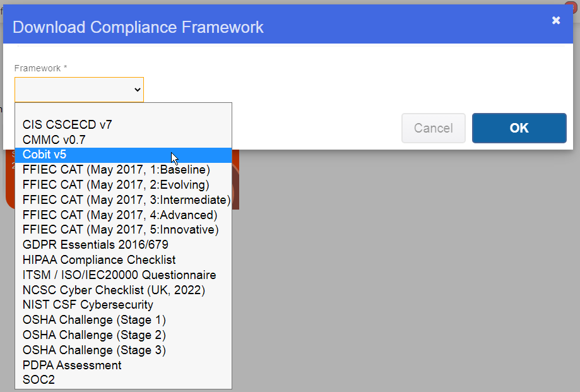Click the Framework dropdown chevron arrow
The image size is (580, 392).
tap(137, 90)
